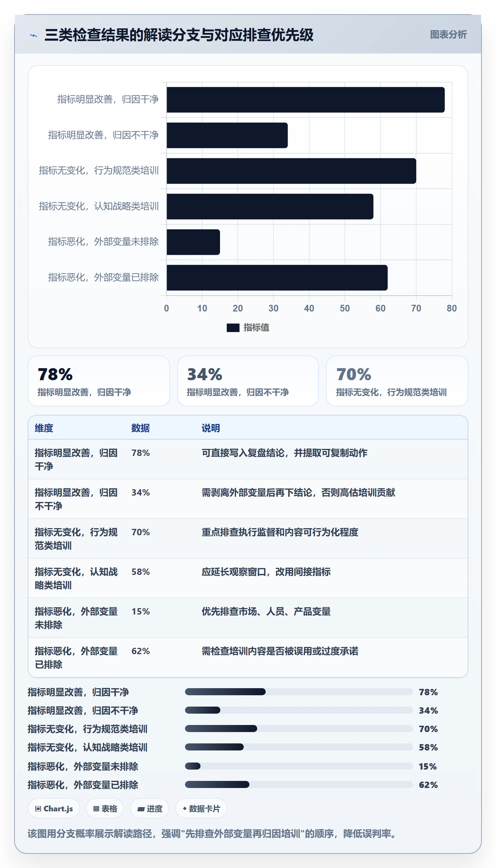Click the 70% progress bar for 行为规范类培训
The height and width of the screenshot is (868, 496).
[299, 729]
